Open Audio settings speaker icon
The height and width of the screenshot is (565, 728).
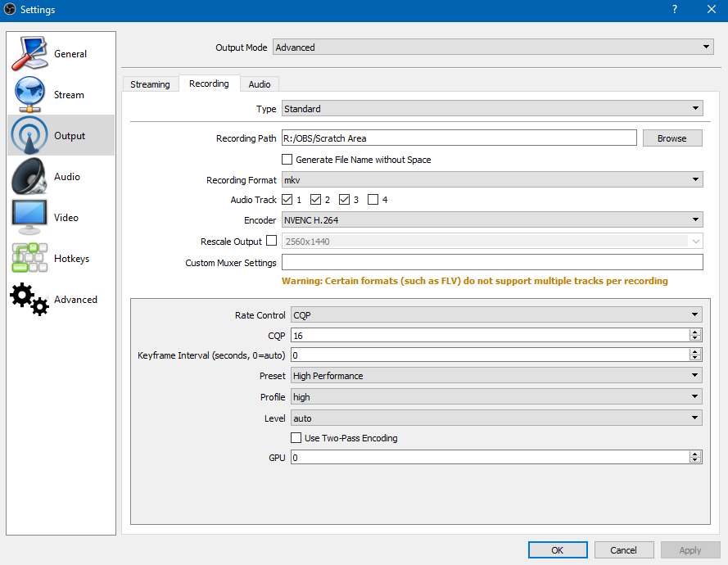coord(29,177)
